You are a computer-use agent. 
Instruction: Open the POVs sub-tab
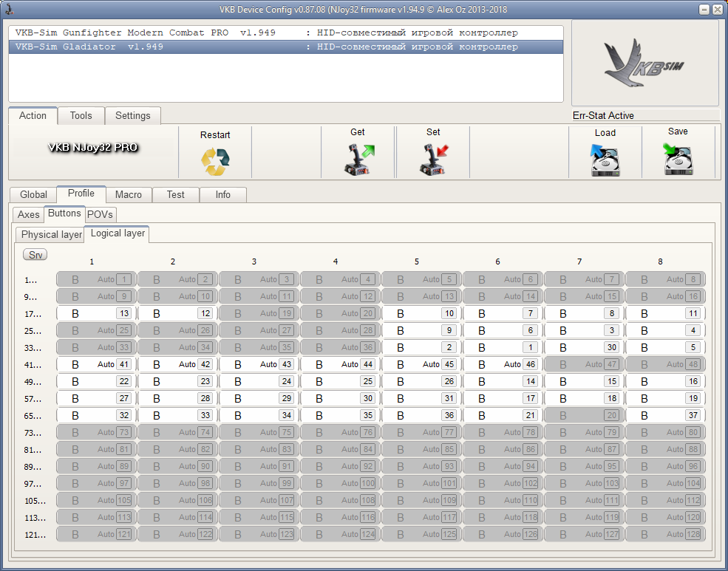(101, 214)
